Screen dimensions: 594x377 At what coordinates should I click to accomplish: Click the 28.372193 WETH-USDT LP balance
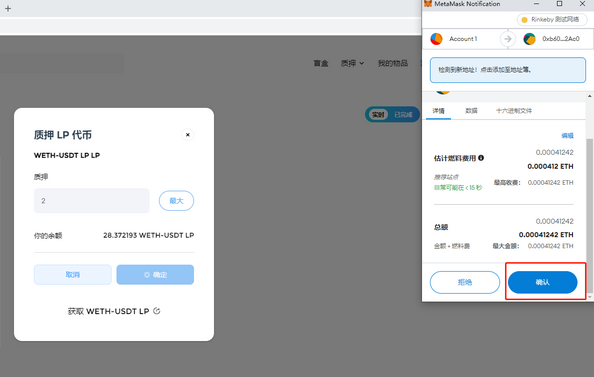[x=148, y=235]
